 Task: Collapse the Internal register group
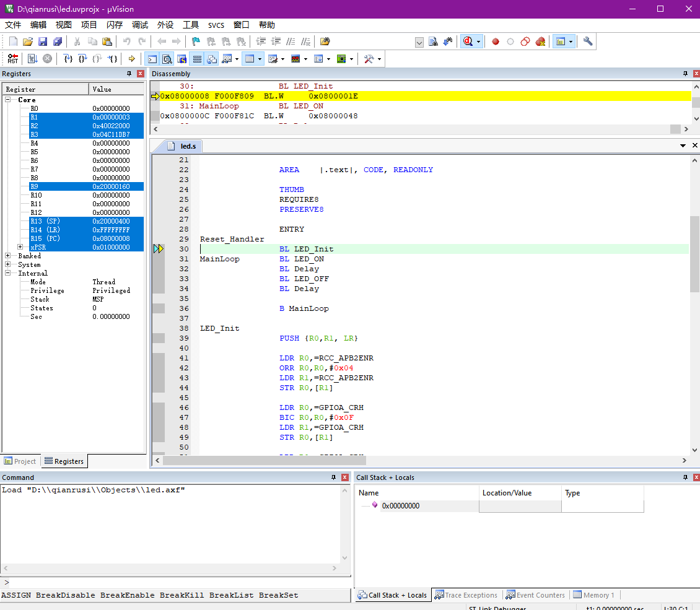pos(7,272)
